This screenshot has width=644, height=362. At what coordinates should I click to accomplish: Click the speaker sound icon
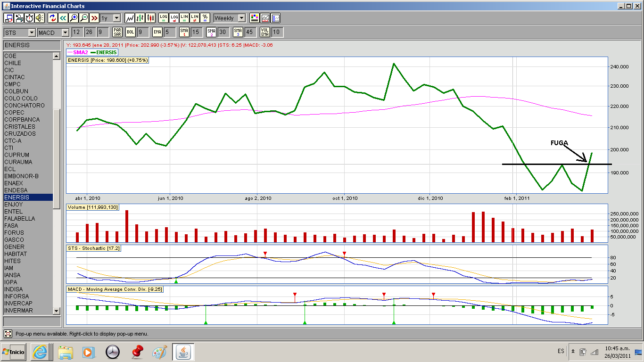(x=40, y=18)
